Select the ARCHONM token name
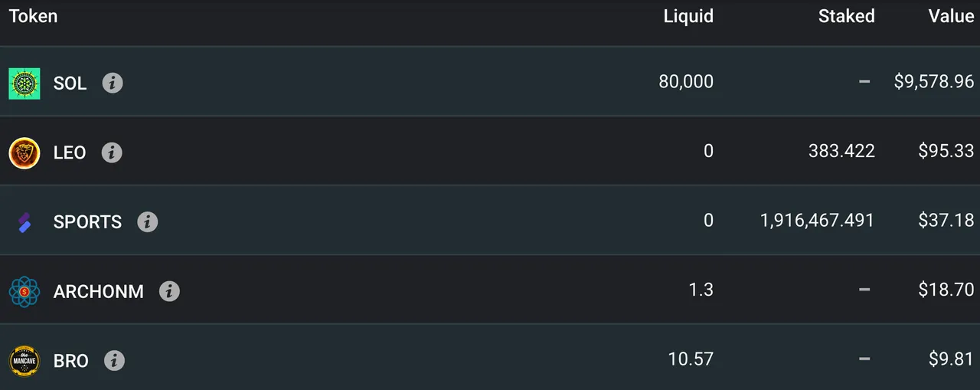Viewport: 980px width, 390px height. [99, 292]
